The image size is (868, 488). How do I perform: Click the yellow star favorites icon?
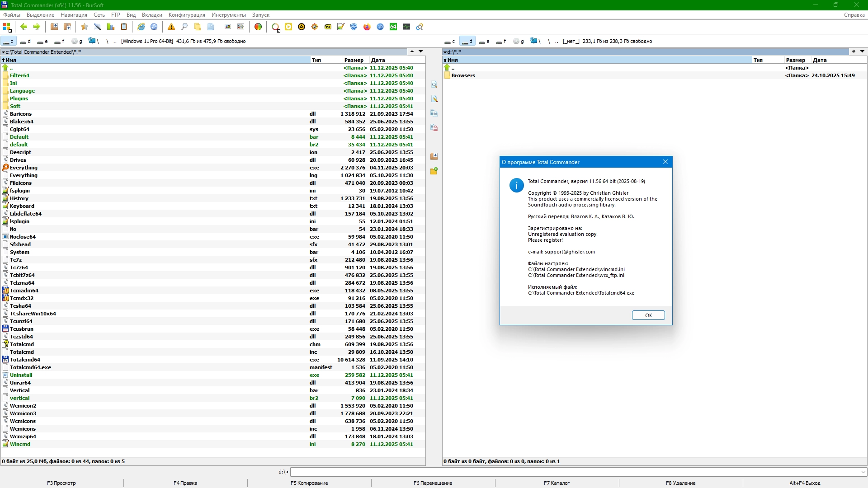pos(84,27)
